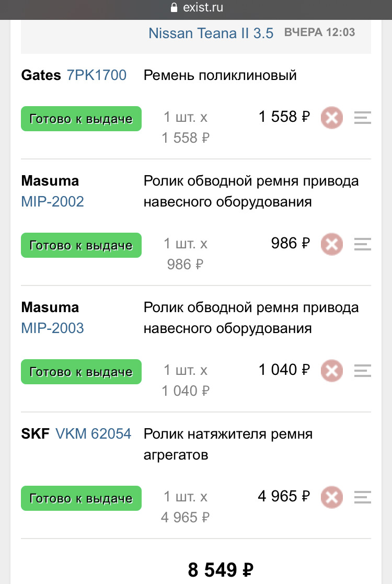Tap ready-for-pickup badge for MIP-2002
392x584 pixels.
(81, 245)
